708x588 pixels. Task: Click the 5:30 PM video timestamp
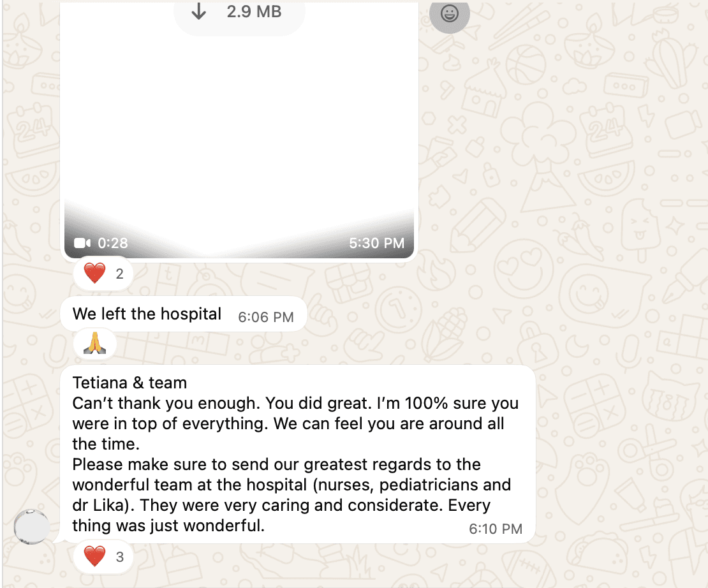pos(376,243)
